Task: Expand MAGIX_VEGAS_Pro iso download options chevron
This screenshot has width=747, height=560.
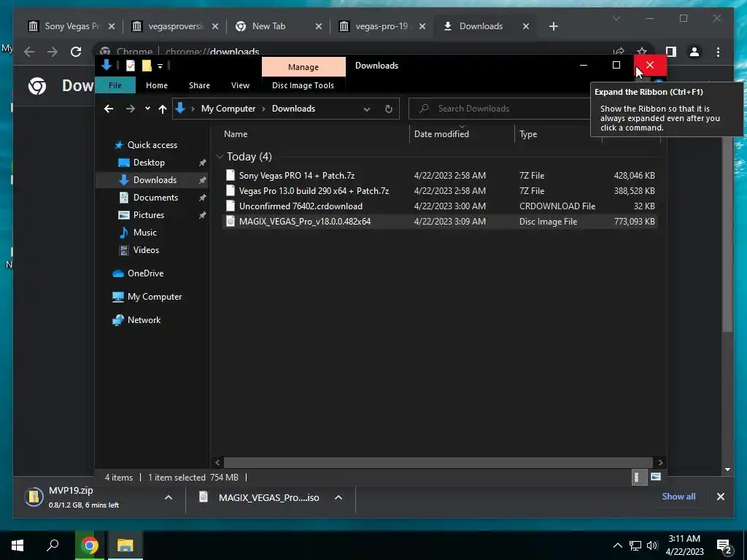Action: pyautogui.click(x=338, y=497)
